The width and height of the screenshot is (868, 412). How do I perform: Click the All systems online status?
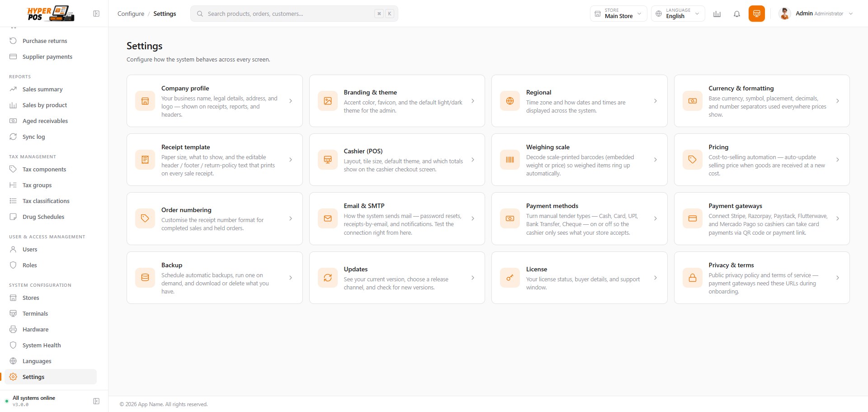[34, 398]
